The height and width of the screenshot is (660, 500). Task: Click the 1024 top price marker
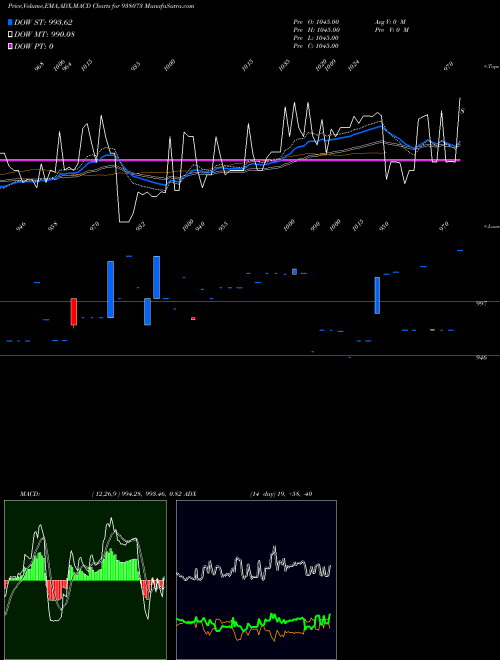click(354, 65)
